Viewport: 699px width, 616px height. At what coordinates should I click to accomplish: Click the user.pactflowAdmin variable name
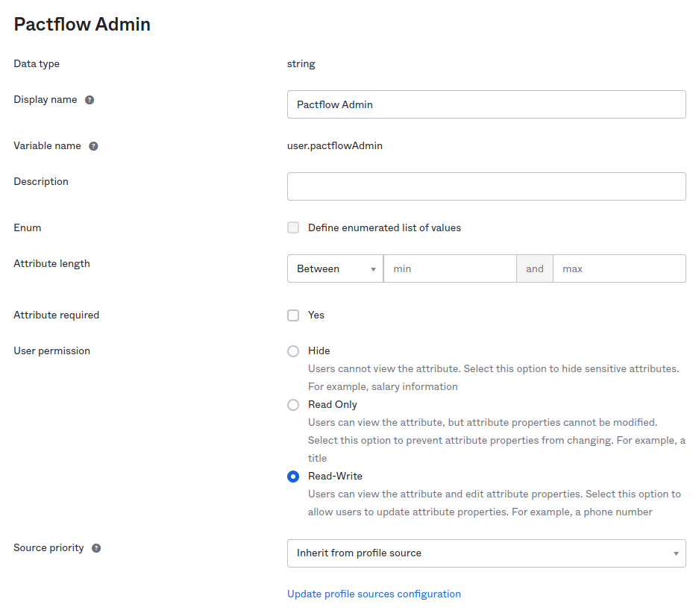click(335, 145)
